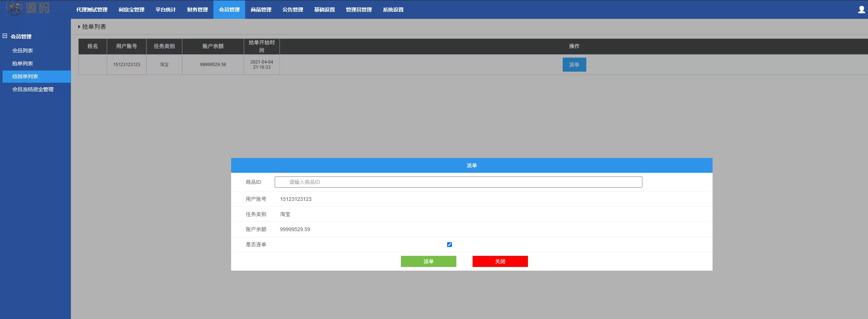Switch to 基础设置 menu
The image size is (868, 319).
[325, 10]
